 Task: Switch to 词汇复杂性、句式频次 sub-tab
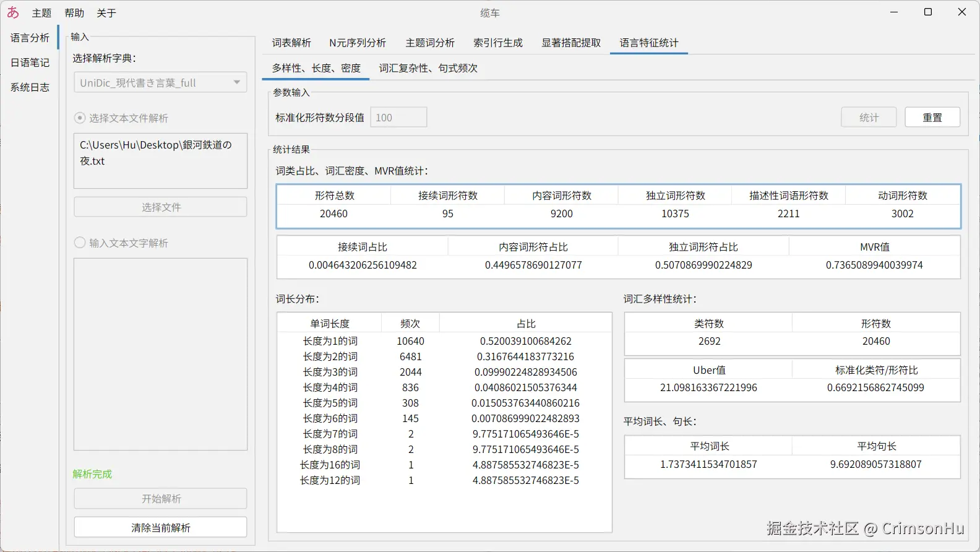tap(428, 68)
